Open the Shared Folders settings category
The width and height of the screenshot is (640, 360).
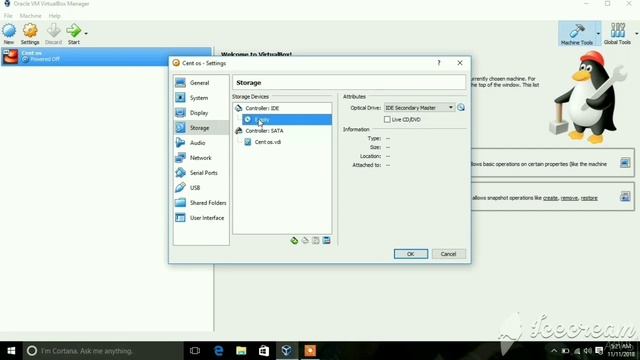point(201,203)
